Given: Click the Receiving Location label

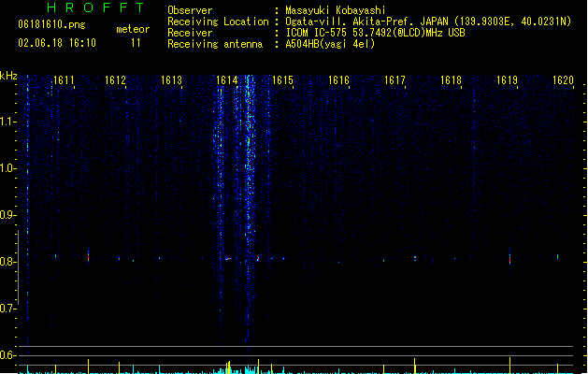Looking at the screenshot, I should point(218,22).
